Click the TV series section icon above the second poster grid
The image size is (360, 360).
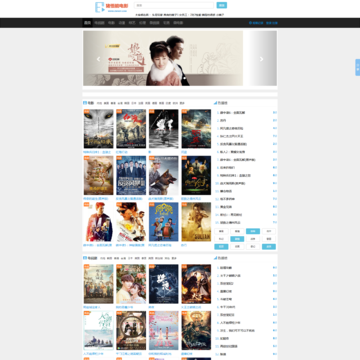click(x=85, y=258)
